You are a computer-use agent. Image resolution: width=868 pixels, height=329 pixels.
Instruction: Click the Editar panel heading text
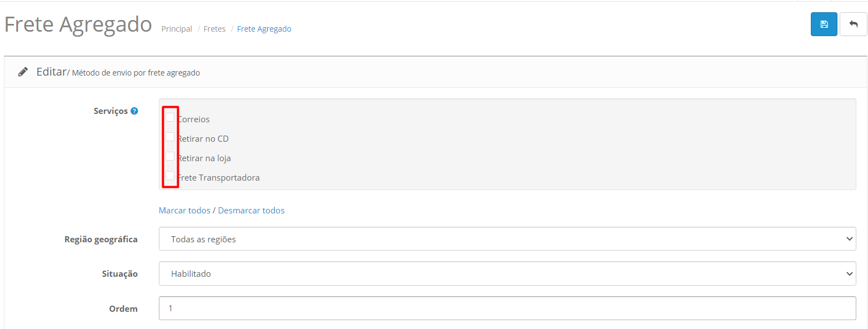[x=51, y=72]
